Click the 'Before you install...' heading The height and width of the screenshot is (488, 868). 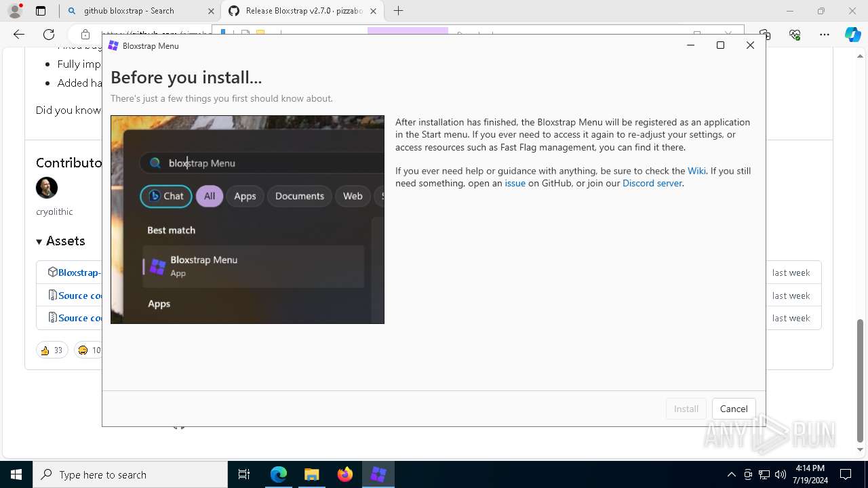[186, 77]
